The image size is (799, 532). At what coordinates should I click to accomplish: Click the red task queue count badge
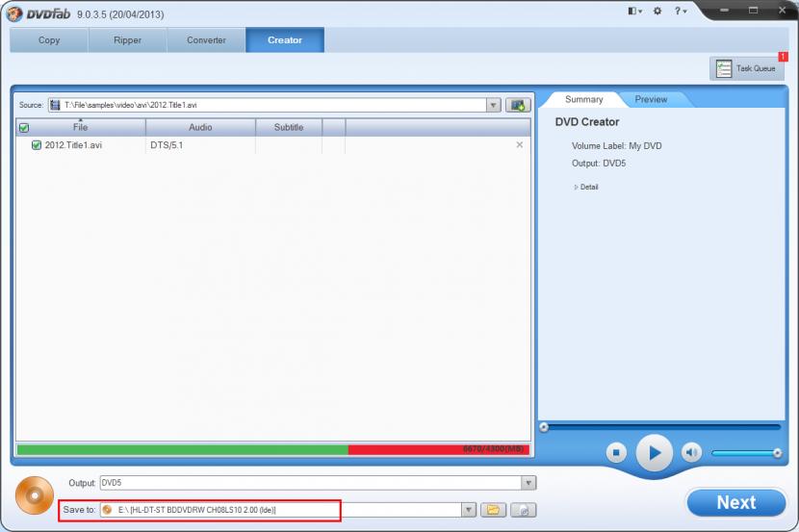click(783, 57)
